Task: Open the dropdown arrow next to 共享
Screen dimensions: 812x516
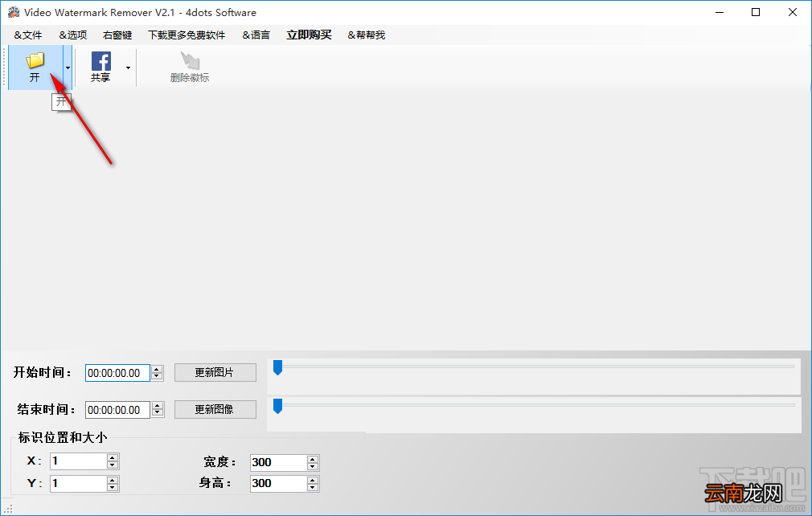Action: [128, 68]
